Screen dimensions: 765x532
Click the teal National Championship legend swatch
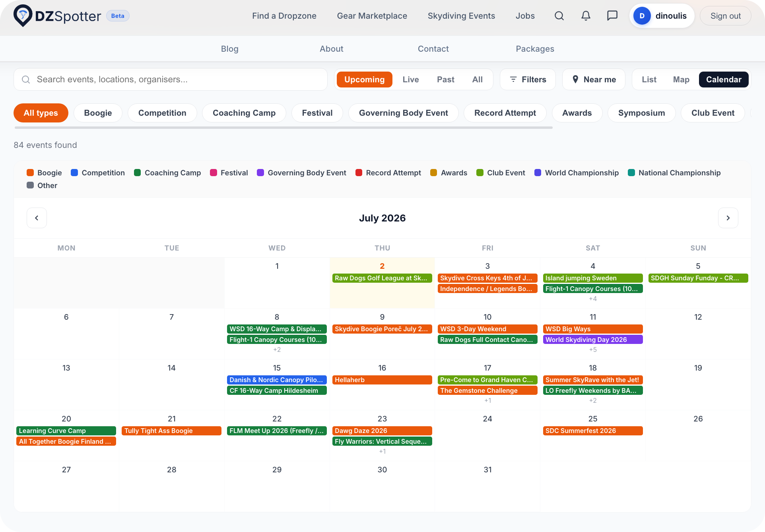(x=631, y=173)
